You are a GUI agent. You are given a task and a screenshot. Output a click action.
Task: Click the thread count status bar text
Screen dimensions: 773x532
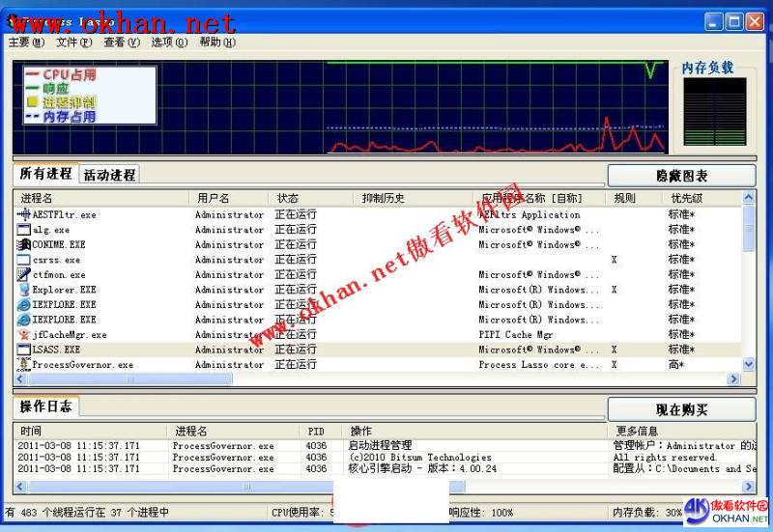[x=87, y=513]
